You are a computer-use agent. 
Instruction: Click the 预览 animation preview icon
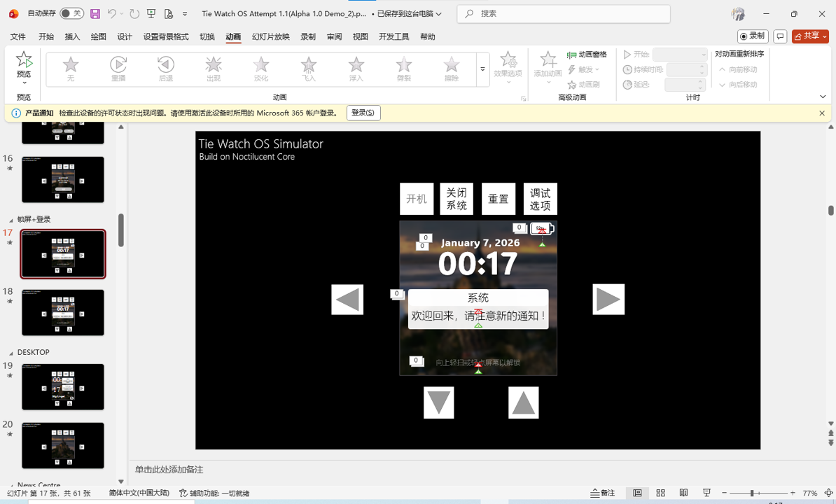23,63
